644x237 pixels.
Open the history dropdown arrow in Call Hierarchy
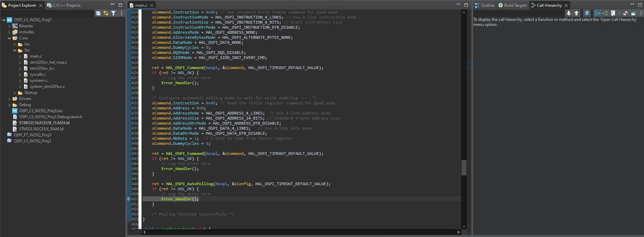(619, 13)
